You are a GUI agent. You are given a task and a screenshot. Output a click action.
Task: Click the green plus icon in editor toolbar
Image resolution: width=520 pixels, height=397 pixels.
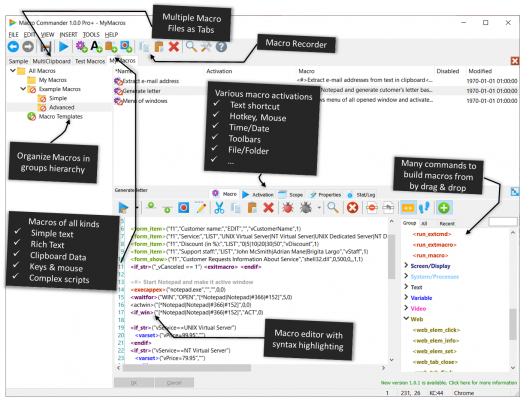[x=444, y=208]
